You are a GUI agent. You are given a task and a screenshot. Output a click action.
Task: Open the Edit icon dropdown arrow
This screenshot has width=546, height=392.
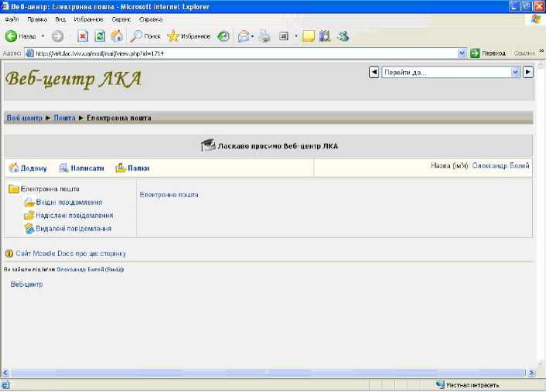(296, 36)
